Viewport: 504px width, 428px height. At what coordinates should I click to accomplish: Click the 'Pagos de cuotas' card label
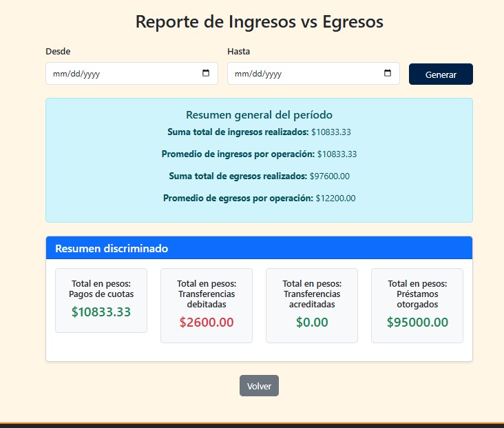tap(101, 289)
